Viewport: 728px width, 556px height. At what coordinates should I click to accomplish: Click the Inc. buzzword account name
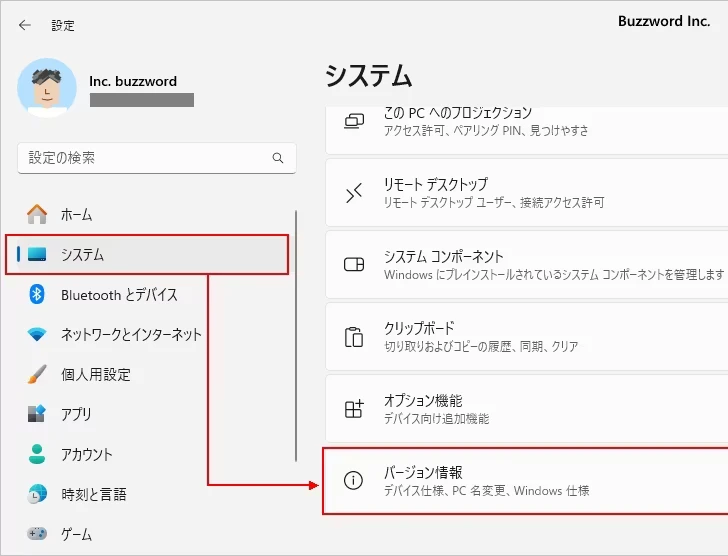(133, 81)
